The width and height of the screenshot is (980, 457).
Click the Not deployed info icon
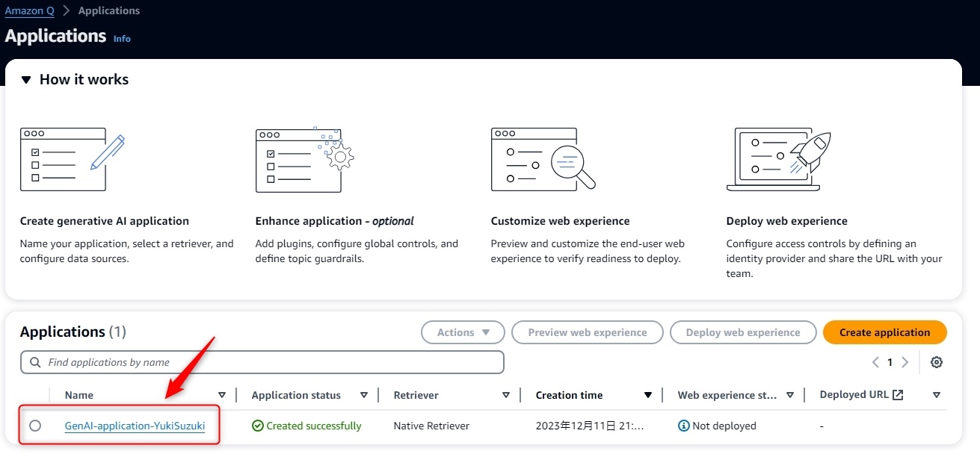coord(683,426)
